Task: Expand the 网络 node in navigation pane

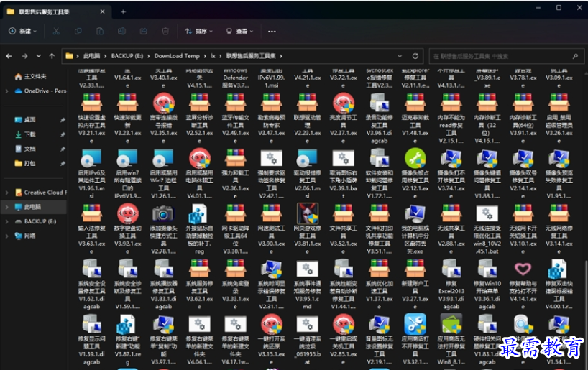Action: tap(6, 236)
